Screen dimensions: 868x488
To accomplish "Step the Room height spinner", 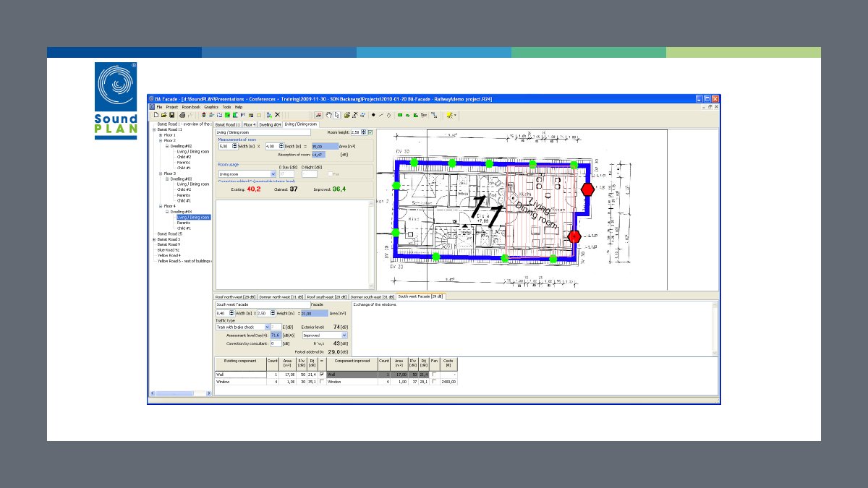I will (x=364, y=132).
